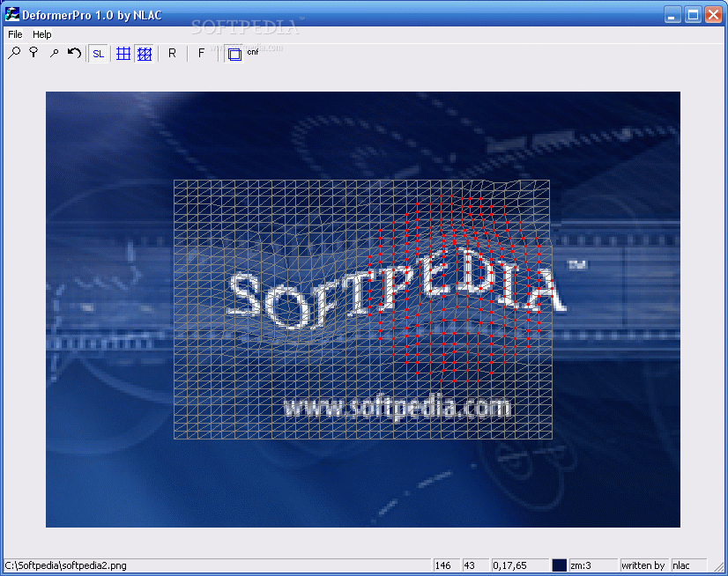Click the DeformerPro title bar app icon
The image size is (728, 576).
click(12, 14)
